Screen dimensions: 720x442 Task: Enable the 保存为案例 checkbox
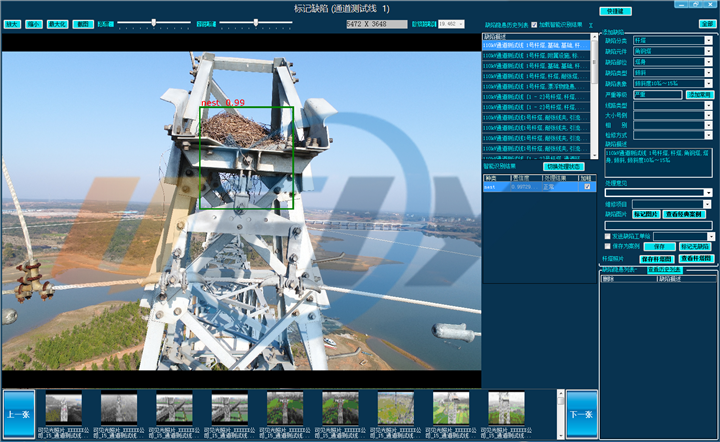(608, 246)
